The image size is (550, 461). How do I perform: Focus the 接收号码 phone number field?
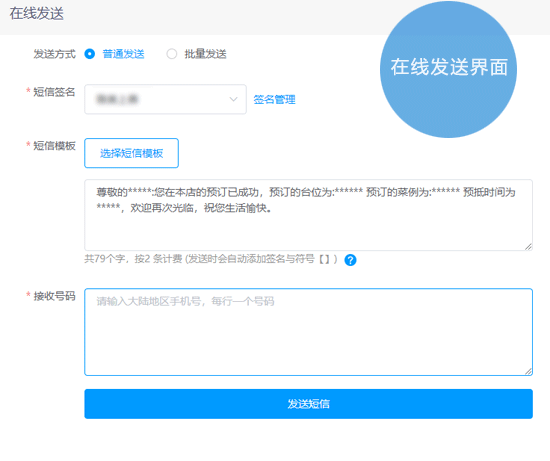[308, 332]
